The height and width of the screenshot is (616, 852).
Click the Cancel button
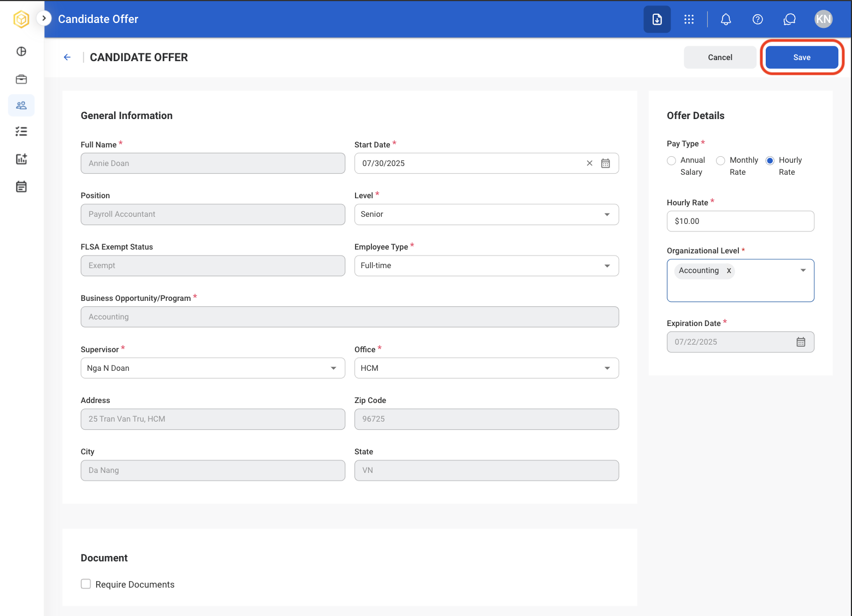coord(720,57)
